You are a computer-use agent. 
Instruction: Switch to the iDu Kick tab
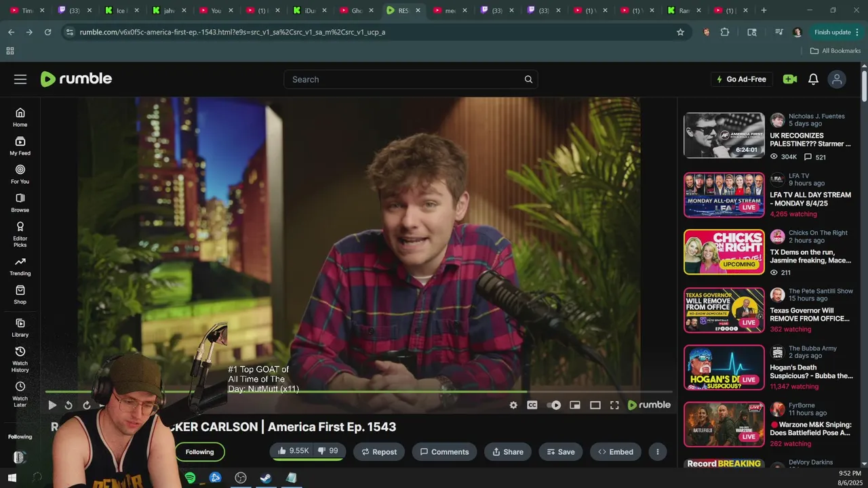coord(310,10)
